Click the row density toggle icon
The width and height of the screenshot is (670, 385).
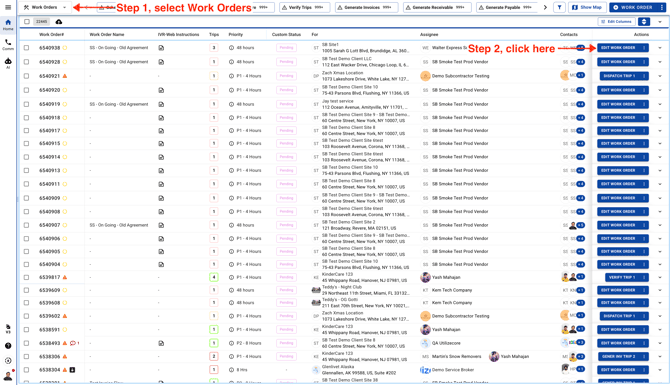[644, 21]
